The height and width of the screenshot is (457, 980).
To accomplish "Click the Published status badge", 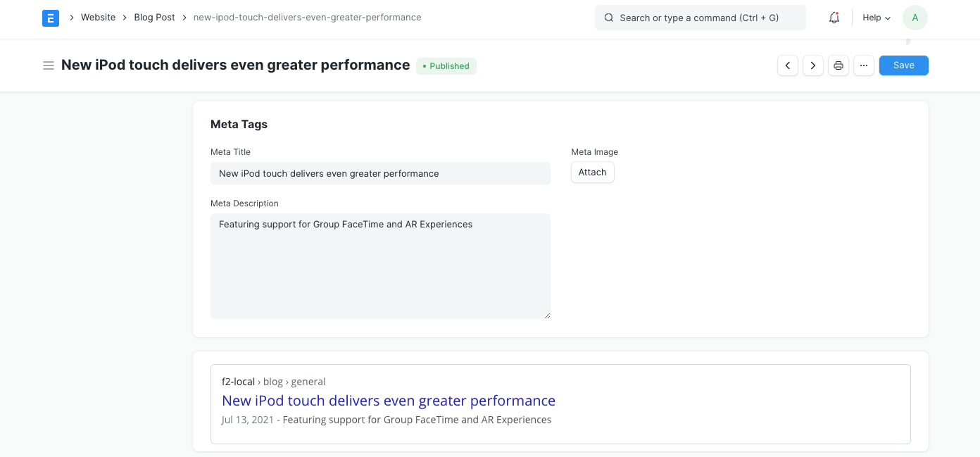I will point(446,66).
